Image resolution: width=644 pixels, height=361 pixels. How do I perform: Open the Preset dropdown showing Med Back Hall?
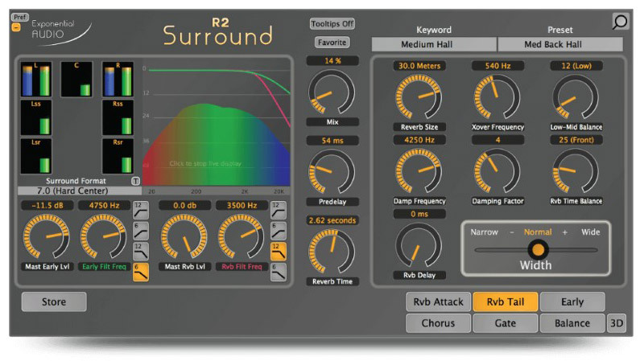click(559, 44)
